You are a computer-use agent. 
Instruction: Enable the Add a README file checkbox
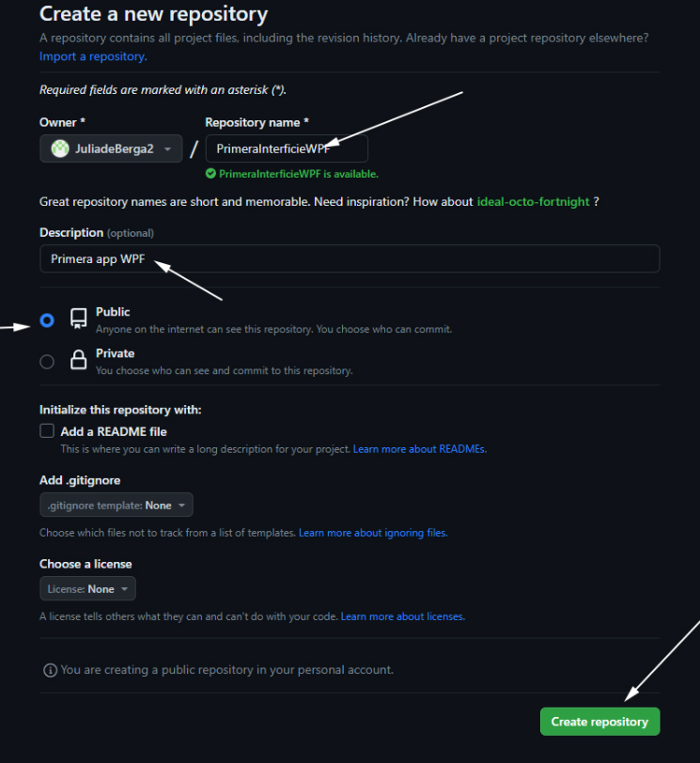pyautogui.click(x=47, y=431)
